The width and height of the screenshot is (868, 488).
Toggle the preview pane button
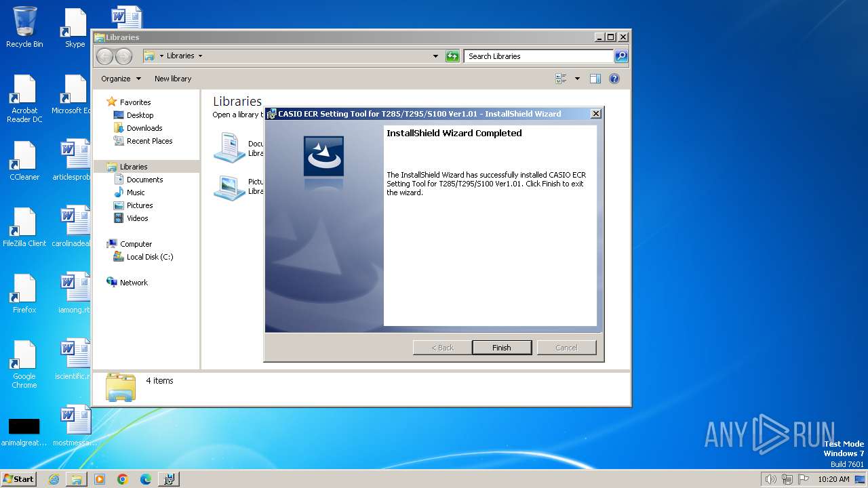coord(595,79)
